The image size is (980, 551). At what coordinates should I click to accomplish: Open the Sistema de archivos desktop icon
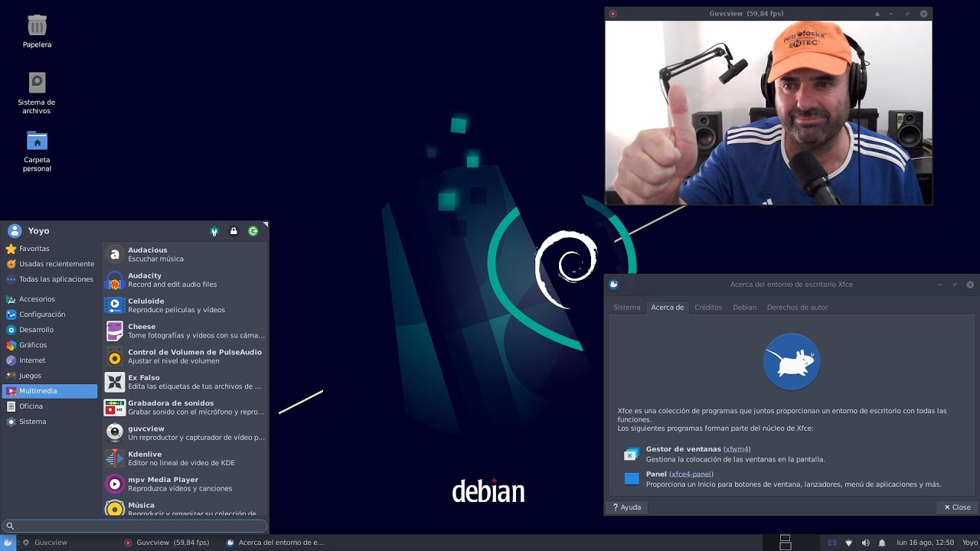click(37, 93)
